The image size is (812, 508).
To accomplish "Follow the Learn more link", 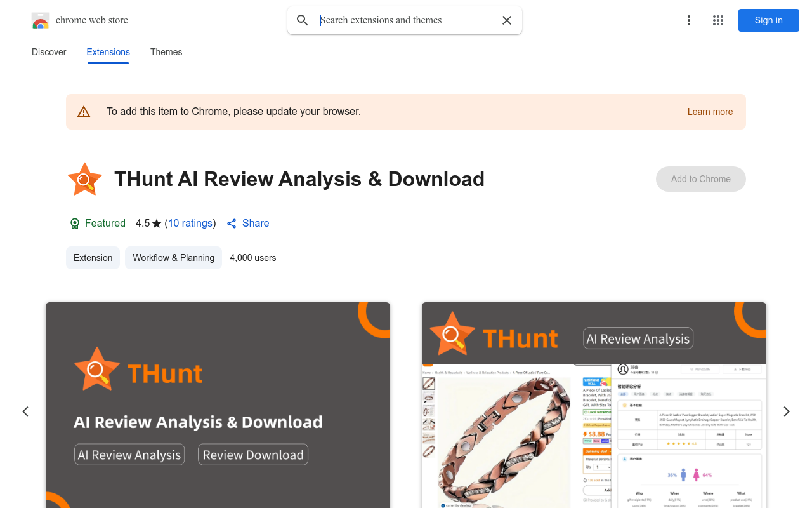I will coord(710,112).
